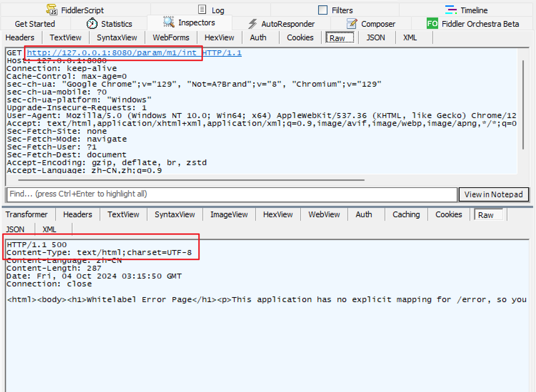Click View in Notepad button
The image size is (536, 392).
[x=494, y=194]
